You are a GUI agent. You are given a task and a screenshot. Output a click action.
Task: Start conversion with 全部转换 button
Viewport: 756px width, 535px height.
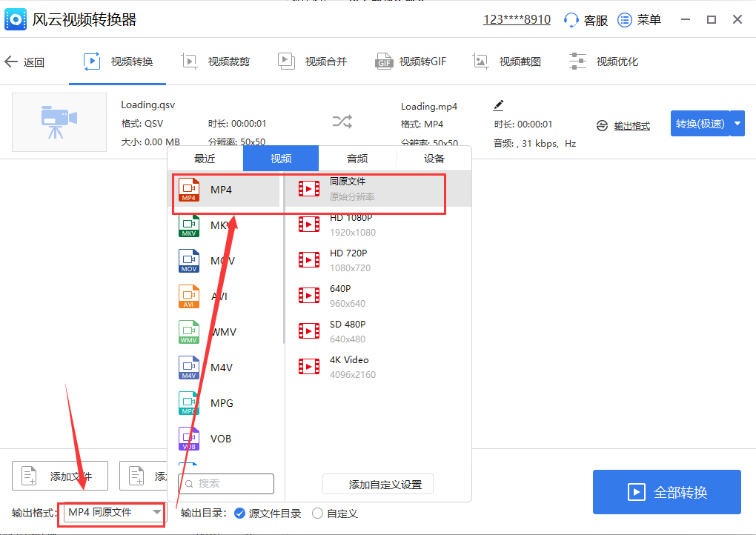(666, 492)
